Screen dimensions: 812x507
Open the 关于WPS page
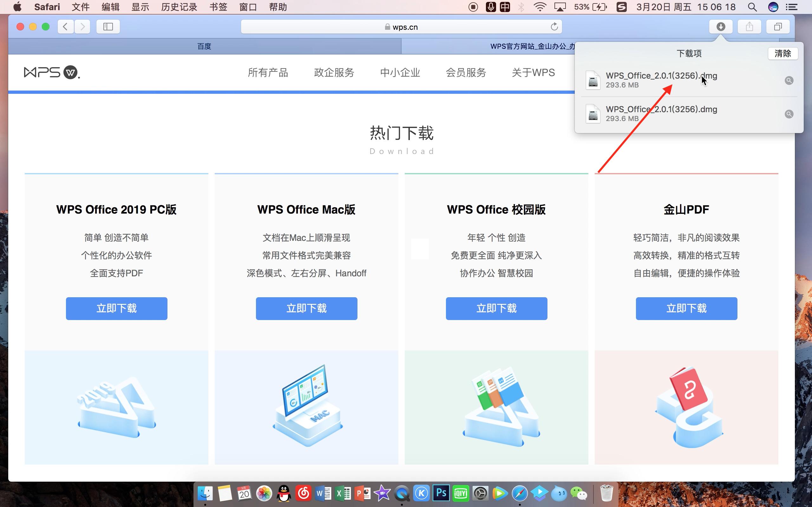click(x=533, y=73)
